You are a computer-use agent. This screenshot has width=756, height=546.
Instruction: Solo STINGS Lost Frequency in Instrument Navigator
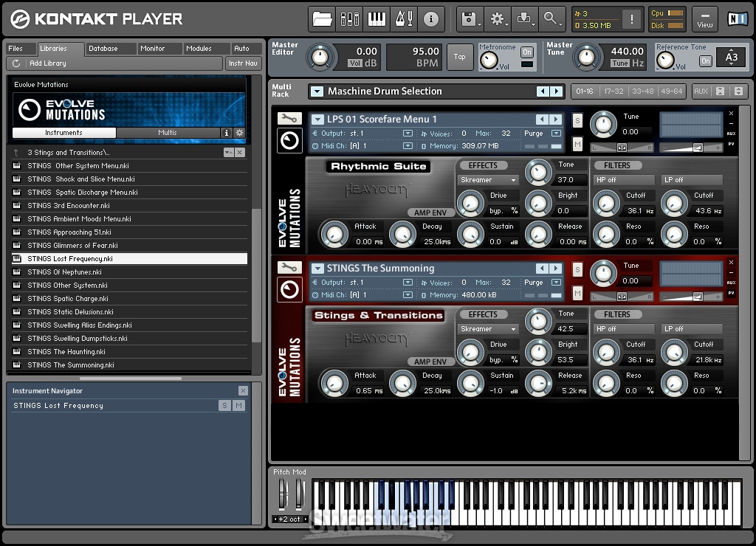point(224,406)
